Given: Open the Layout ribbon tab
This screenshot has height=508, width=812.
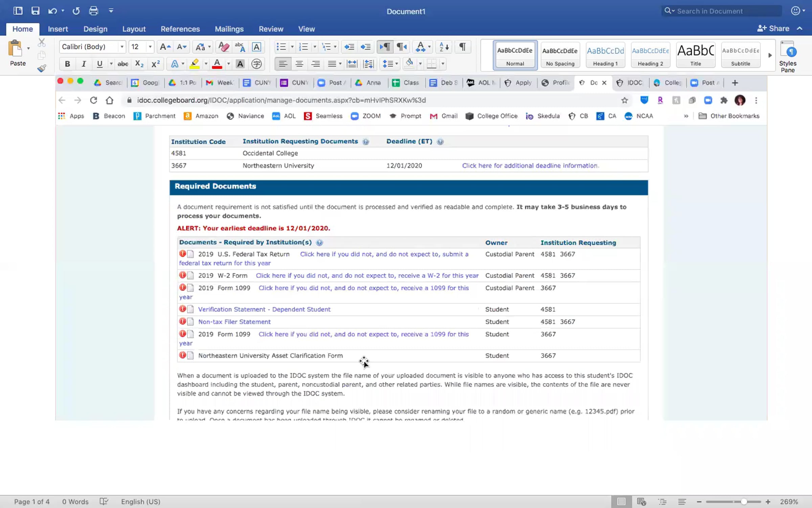Looking at the screenshot, I should [134, 29].
